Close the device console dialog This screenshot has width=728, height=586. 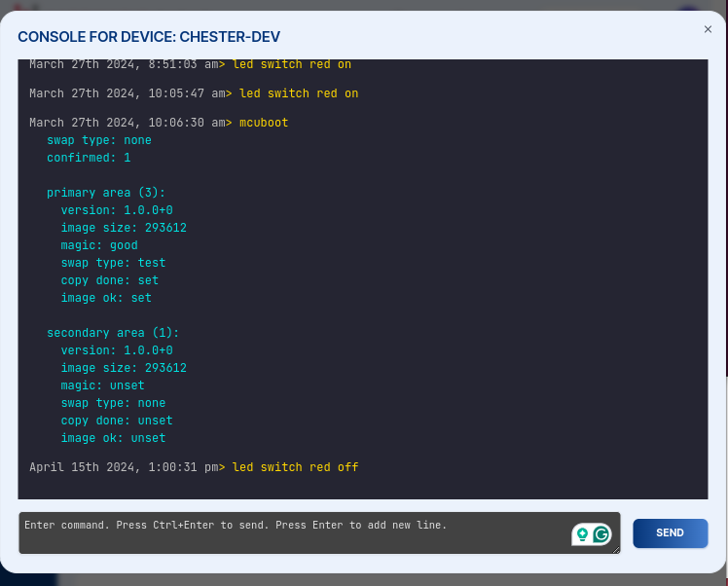tap(708, 29)
